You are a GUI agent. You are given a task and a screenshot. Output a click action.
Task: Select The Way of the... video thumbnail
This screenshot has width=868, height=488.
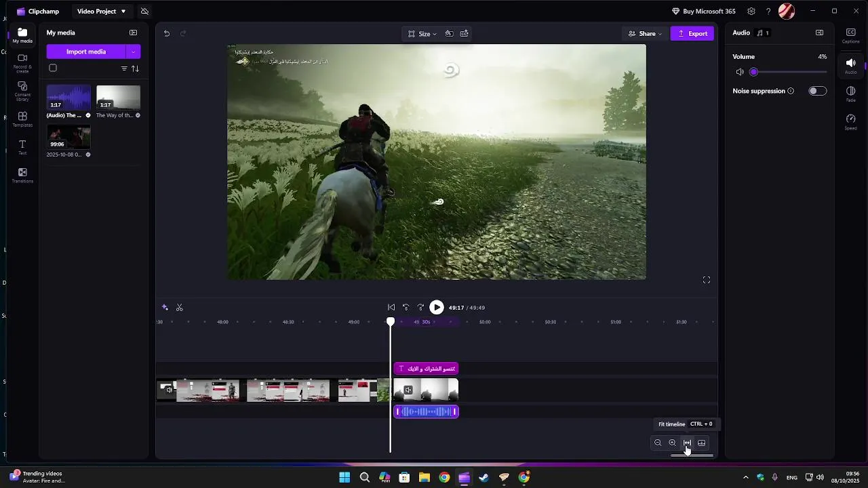118,98
